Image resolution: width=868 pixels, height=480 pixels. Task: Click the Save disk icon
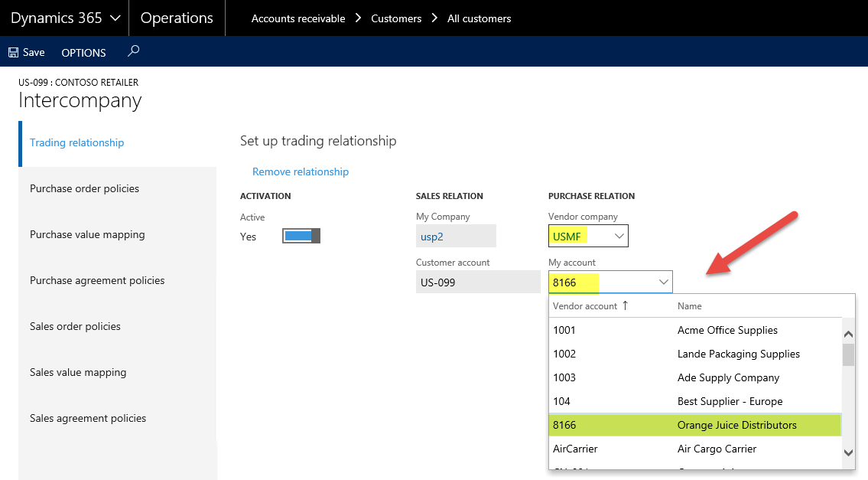(13, 53)
